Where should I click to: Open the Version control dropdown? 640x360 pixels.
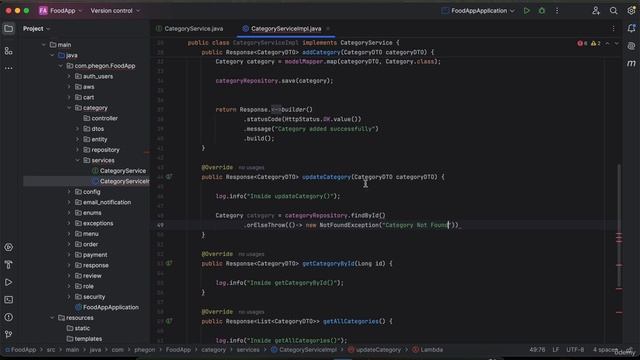point(115,11)
